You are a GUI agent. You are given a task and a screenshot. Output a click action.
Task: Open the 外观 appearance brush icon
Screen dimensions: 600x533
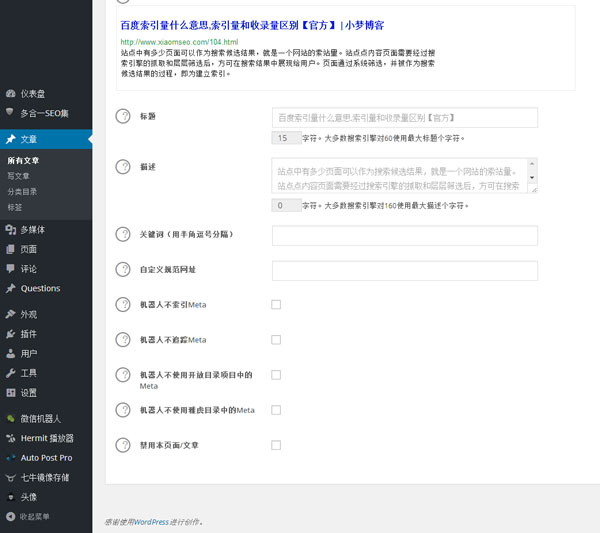[11, 314]
